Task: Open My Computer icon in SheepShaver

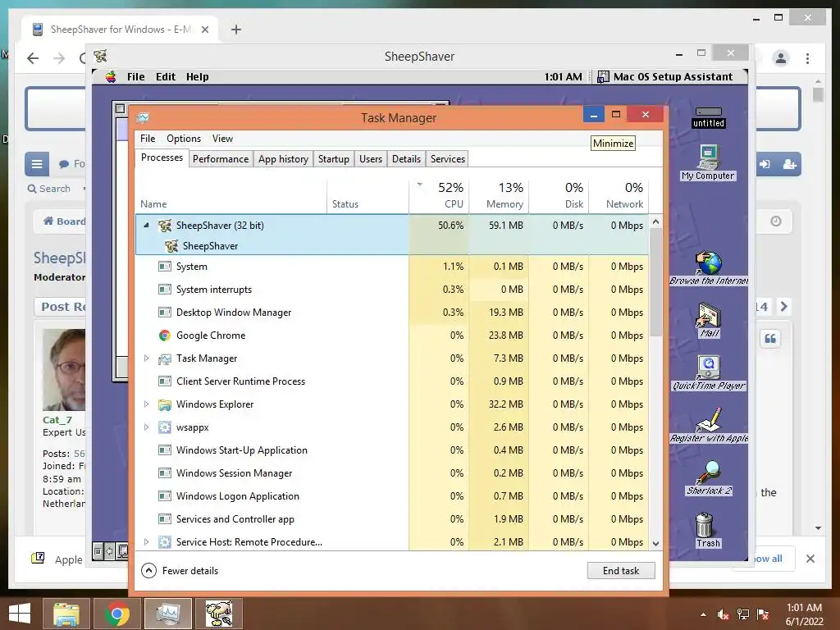Action: pos(708,163)
